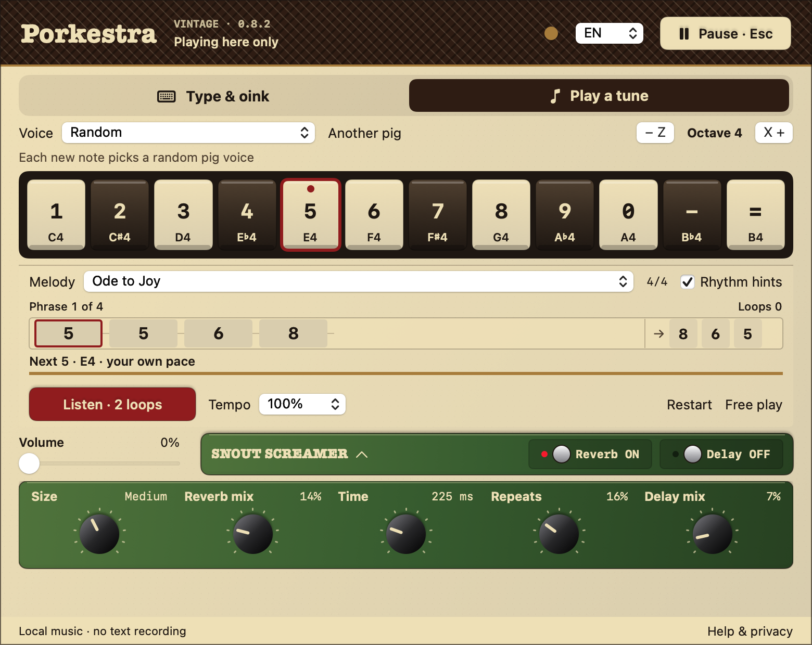This screenshot has width=812, height=645.
Task: Click the Restart link
Action: coord(689,405)
